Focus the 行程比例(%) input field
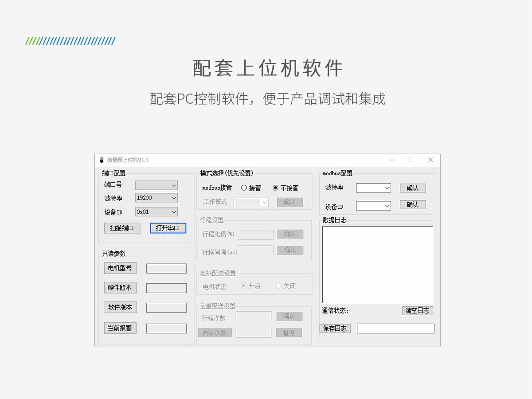Screen dimensions: 532x399 point(256,235)
